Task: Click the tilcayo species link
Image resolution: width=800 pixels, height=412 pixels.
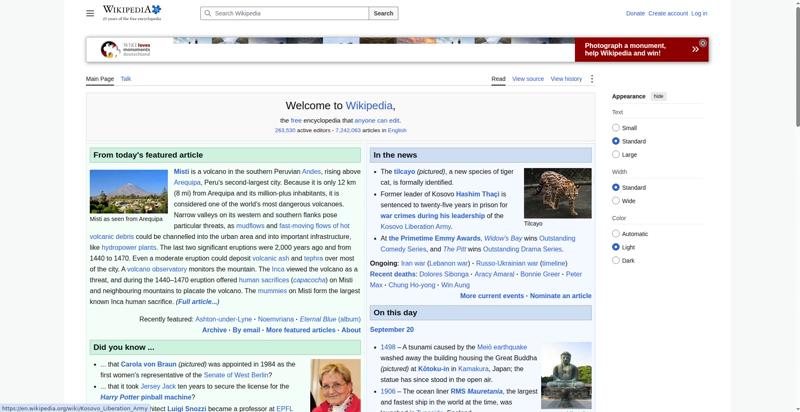Action: point(404,171)
